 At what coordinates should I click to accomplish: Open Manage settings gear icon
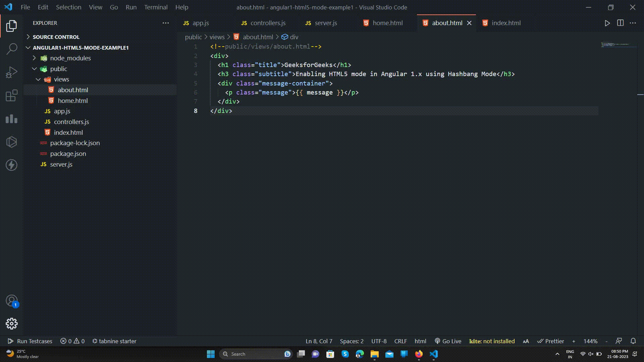click(12, 323)
